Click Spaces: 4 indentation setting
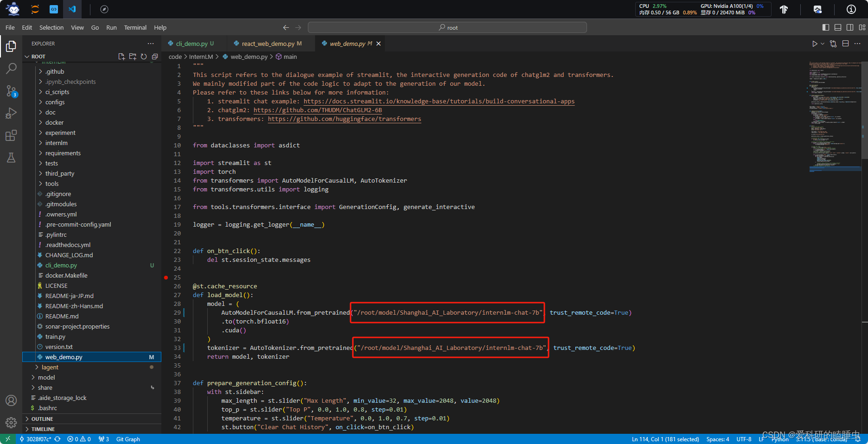The image size is (868, 444). (718, 439)
